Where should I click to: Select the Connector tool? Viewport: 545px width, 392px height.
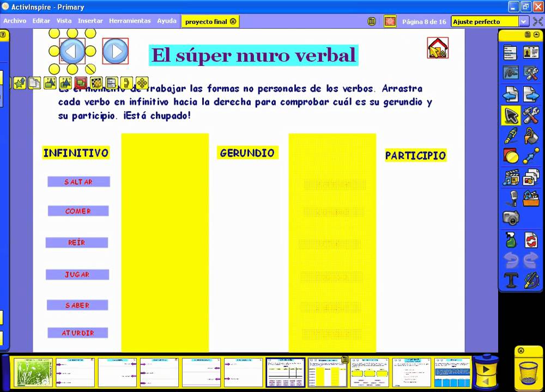[531, 156]
